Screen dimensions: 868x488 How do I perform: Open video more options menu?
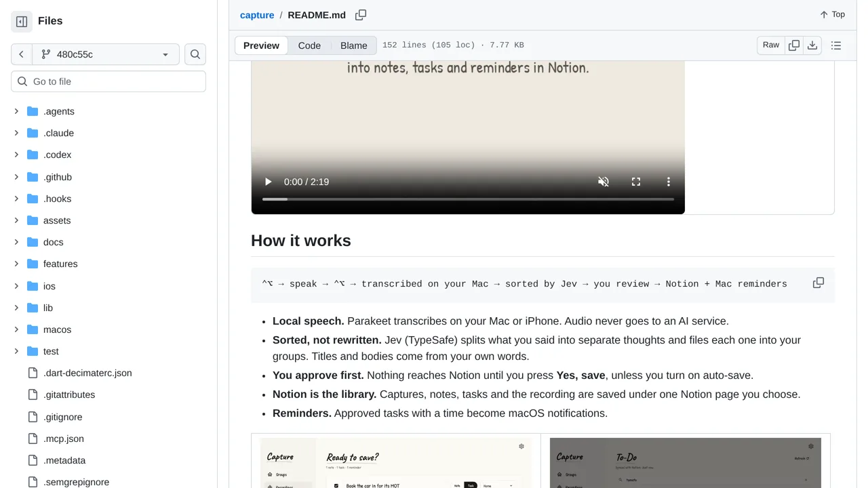[x=669, y=182]
